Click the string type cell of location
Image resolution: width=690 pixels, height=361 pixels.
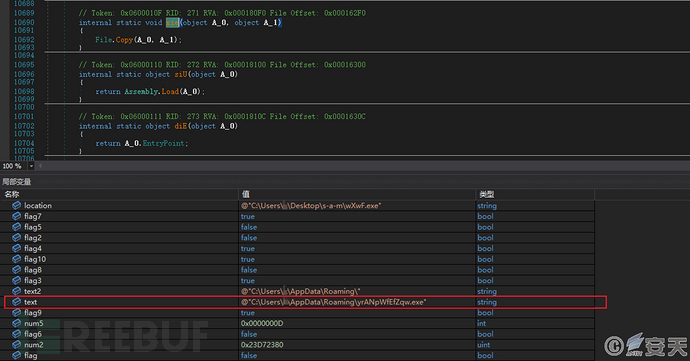487,206
